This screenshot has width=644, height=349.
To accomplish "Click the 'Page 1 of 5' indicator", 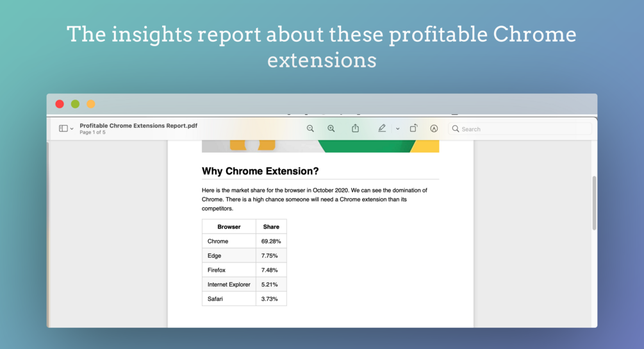I will pos(92,132).
